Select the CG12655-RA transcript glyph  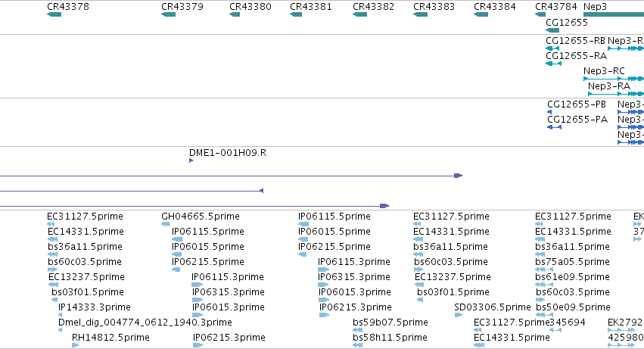(553, 64)
